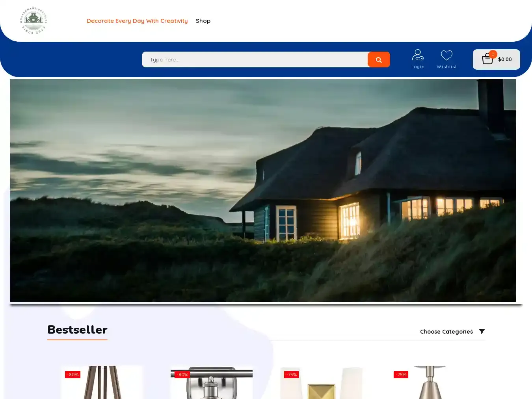Open the gold wall sconce product

[321, 382]
